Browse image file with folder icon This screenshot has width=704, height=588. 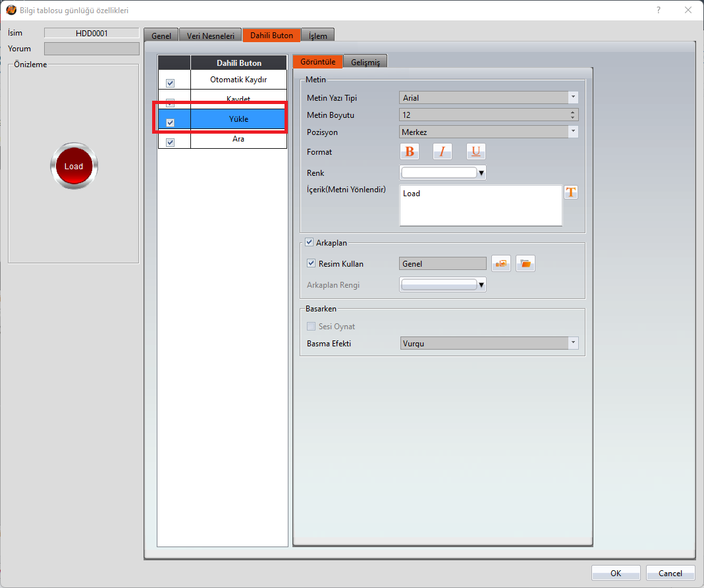pyautogui.click(x=525, y=263)
